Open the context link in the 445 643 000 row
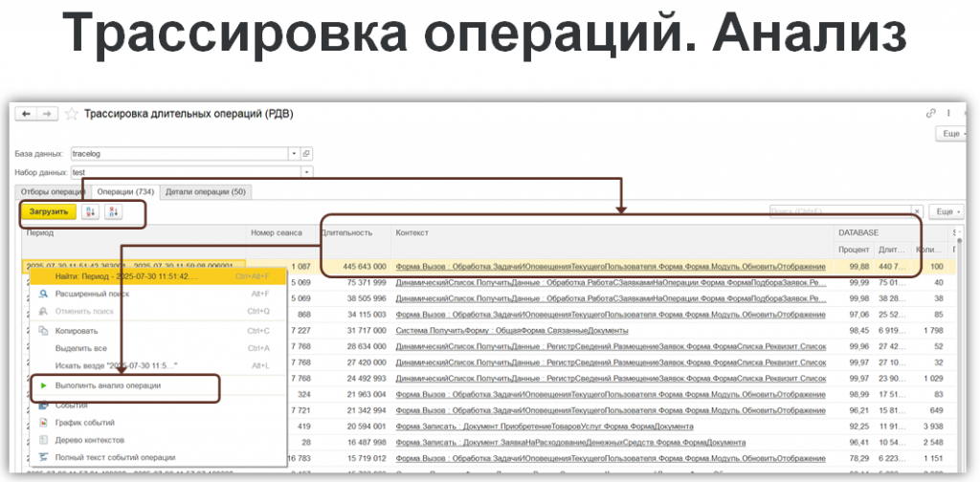 (610, 267)
